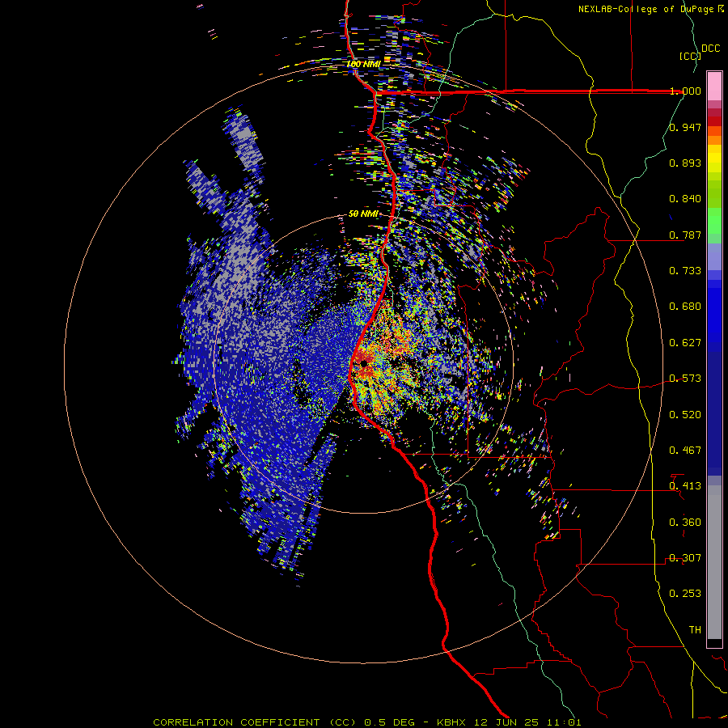Click the [CC] units label
Image resolution: width=728 pixels, height=728 pixels.
coord(690,56)
